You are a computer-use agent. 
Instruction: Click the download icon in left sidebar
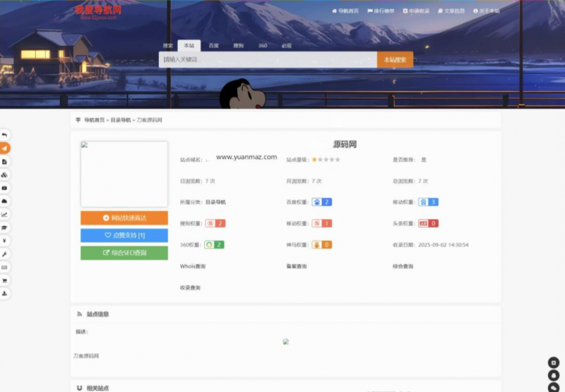[4, 293]
